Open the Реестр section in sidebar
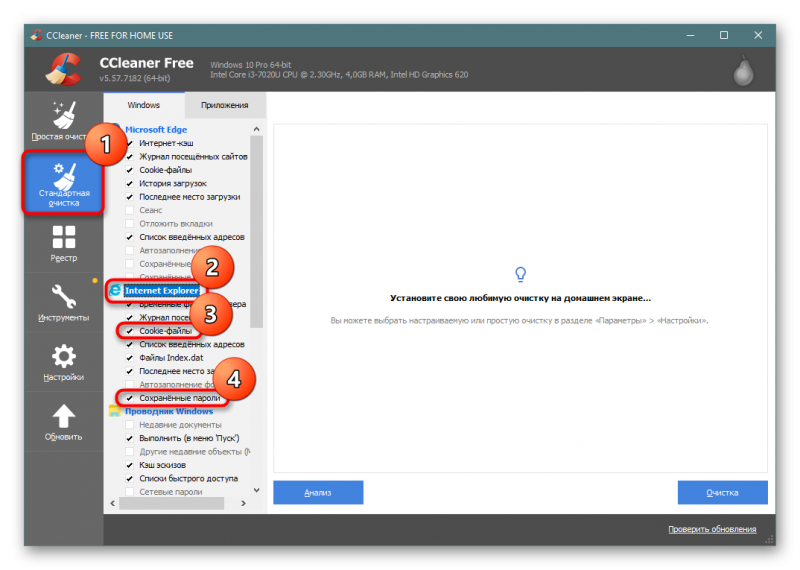This screenshot has height=570, width=800. click(63, 243)
